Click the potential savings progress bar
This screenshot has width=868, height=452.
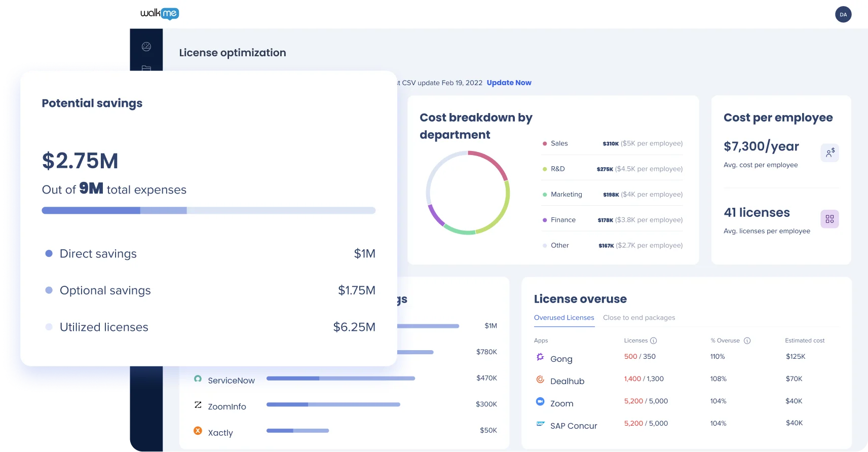pyautogui.click(x=208, y=210)
